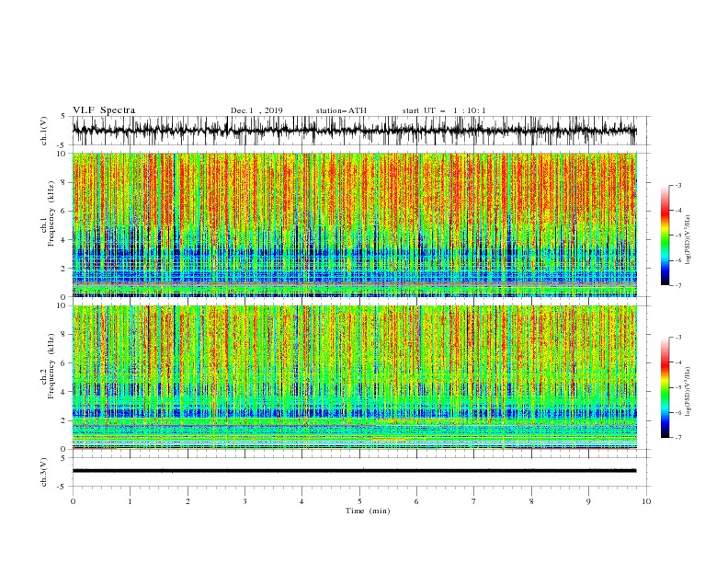Click the time axis tick label '3'
Screen dimensions: 728x563
pos(245,501)
